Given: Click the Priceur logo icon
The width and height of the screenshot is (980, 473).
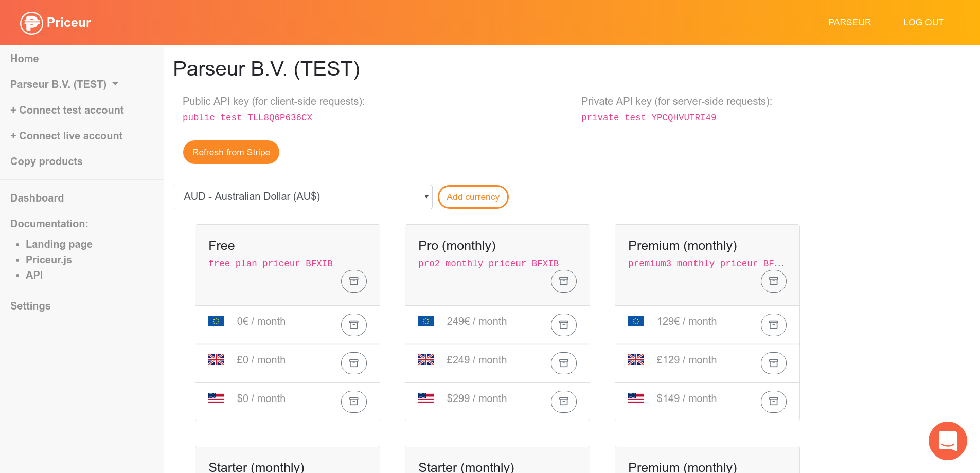Looking at the screenshot, I should point(31,23).
